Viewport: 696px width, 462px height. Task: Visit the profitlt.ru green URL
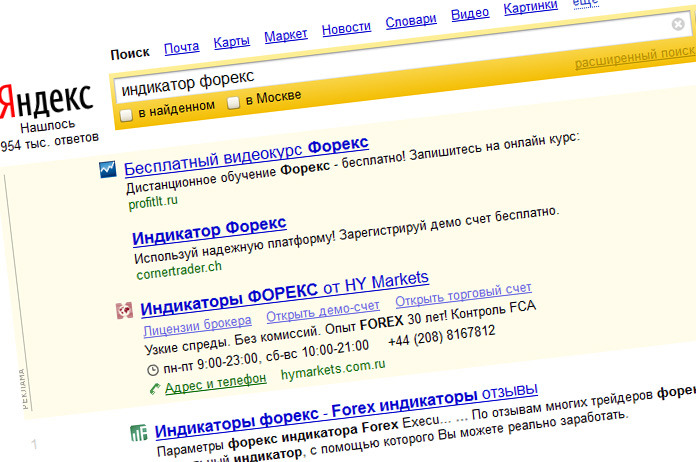[153, 202]
